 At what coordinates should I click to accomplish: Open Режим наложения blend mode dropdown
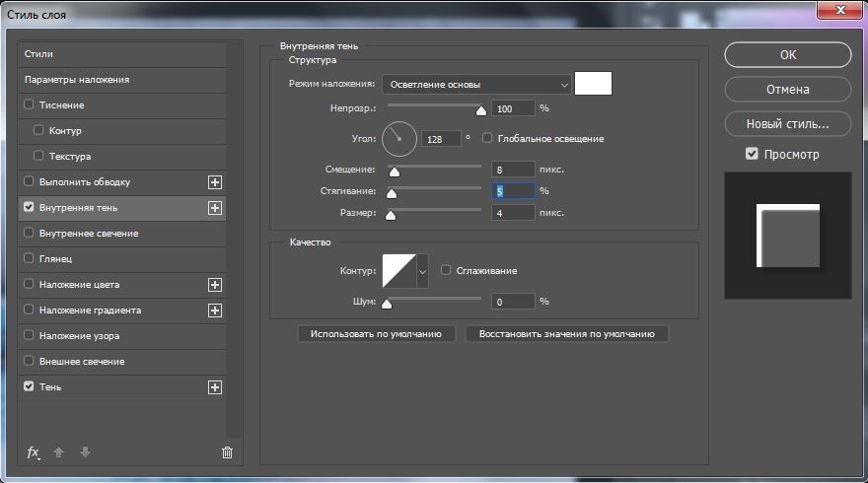(x=476, y=85)
